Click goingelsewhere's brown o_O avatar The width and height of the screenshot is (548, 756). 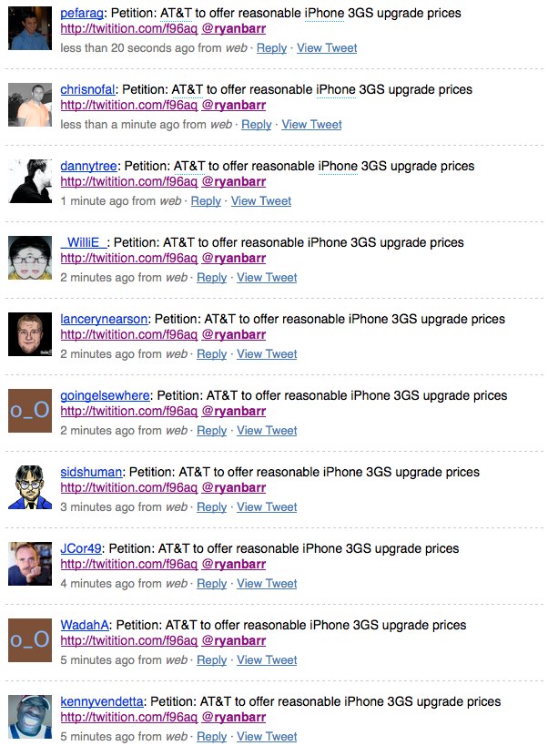point(30,411)
